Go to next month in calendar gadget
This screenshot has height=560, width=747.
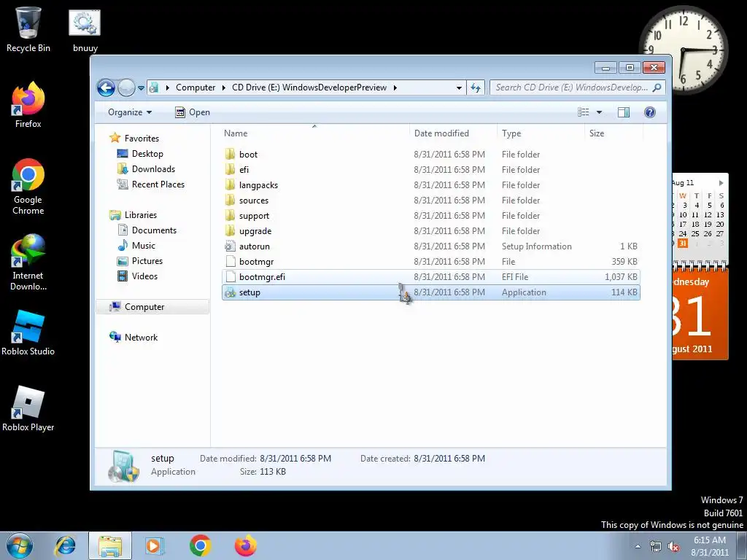[x=721, y=183]
